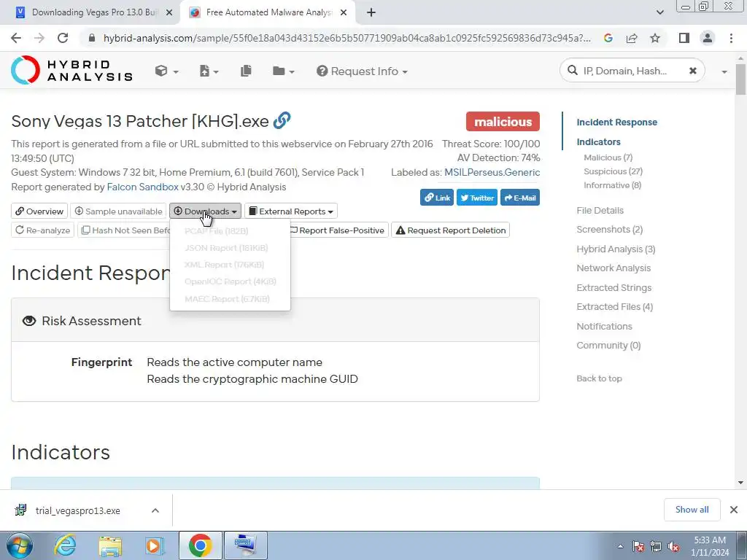
Task: Click the Hash Not Seen Before button
Action: coord(125,230)
